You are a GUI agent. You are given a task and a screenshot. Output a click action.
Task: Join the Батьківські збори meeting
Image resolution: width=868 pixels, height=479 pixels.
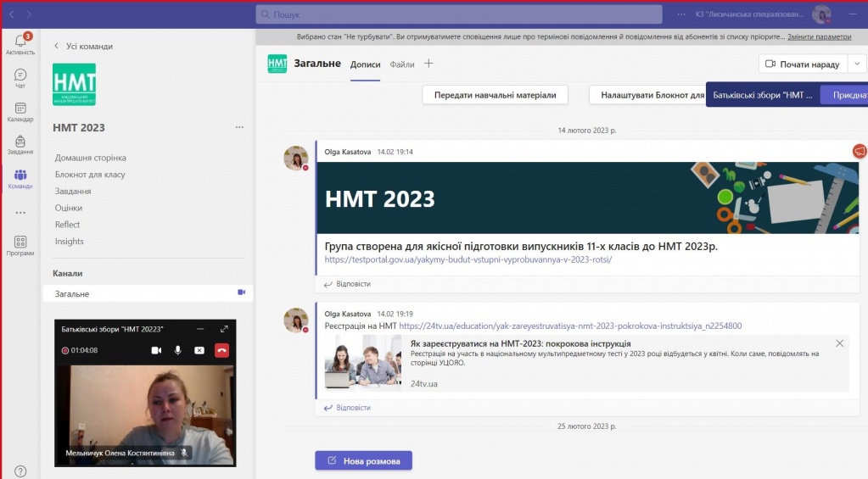click(844, 95)
